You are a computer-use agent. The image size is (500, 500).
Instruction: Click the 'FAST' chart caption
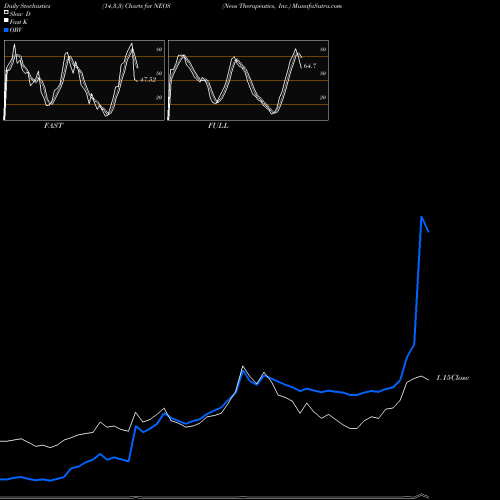(53, 126)
